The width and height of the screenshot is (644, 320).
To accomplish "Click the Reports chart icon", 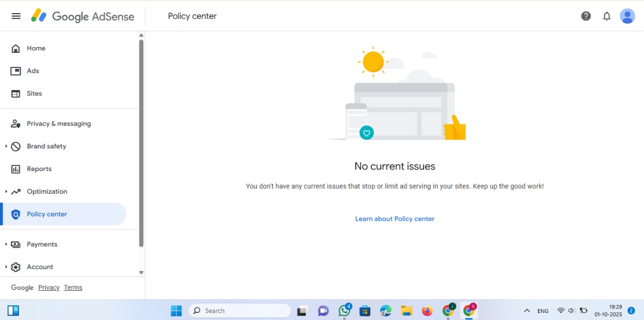I will pyautogui.click(x=16, y=169).
